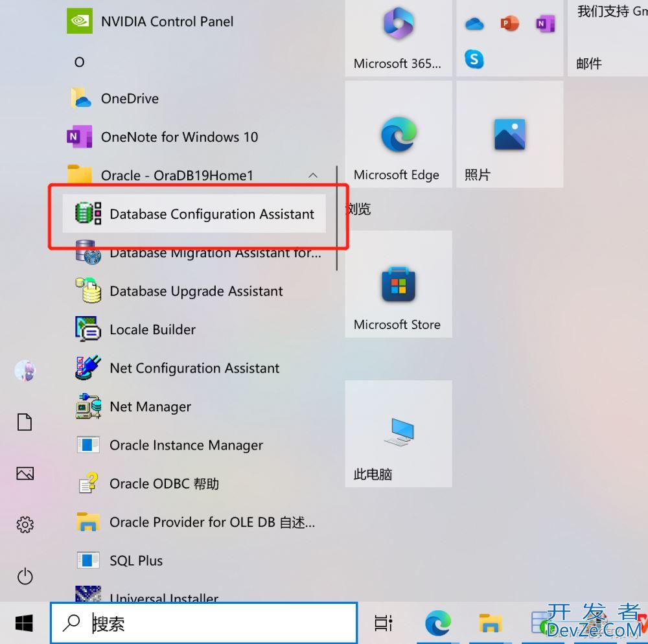This screenshot has height=644, width=648.
Task: Open NVIDIA Control Panel from the app list
Action: (x=194, y=21)
